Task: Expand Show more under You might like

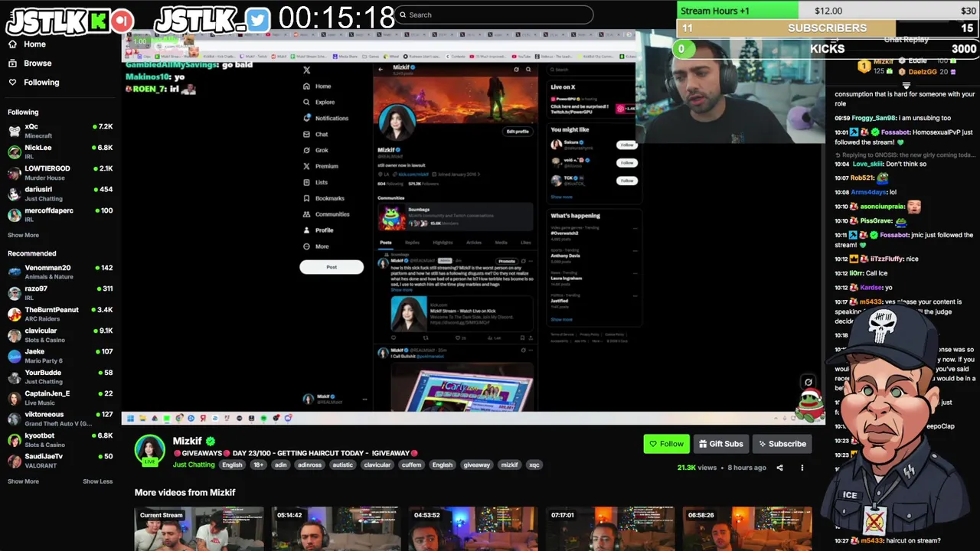Action: (x=561, y=197)
